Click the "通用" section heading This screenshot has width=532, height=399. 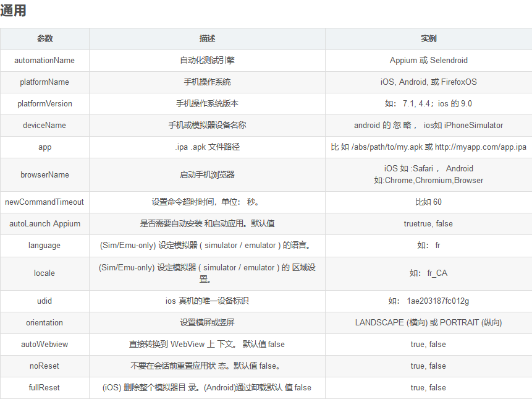pos(13,11)
